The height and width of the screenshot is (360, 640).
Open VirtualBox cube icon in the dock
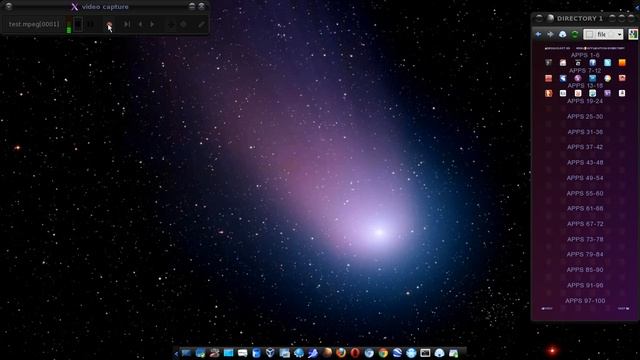(270, 353)
